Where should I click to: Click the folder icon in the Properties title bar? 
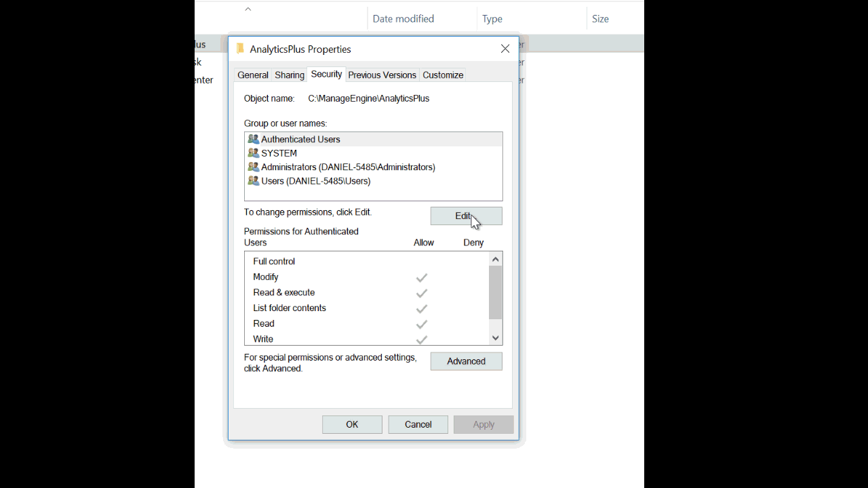pyautogui.click(x=240, y=49)
